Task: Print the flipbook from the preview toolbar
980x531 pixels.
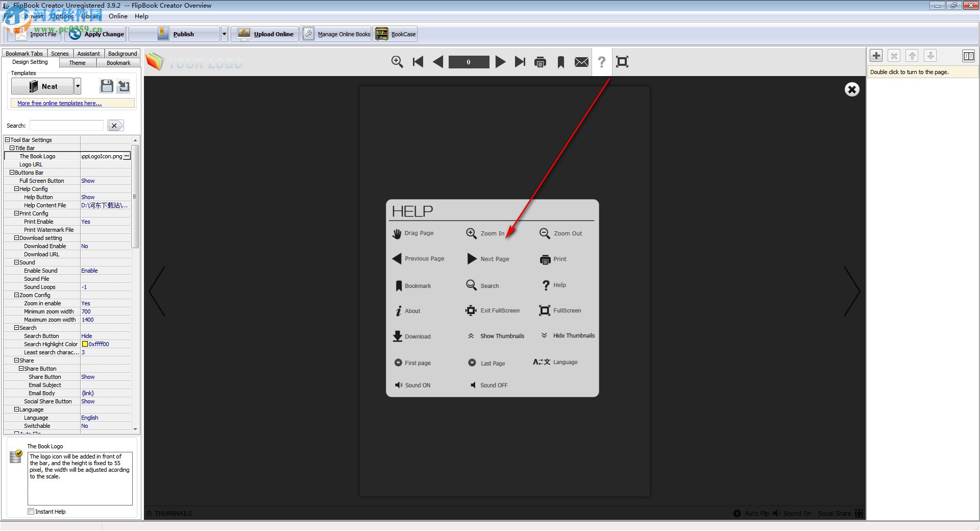Action: 540,62
